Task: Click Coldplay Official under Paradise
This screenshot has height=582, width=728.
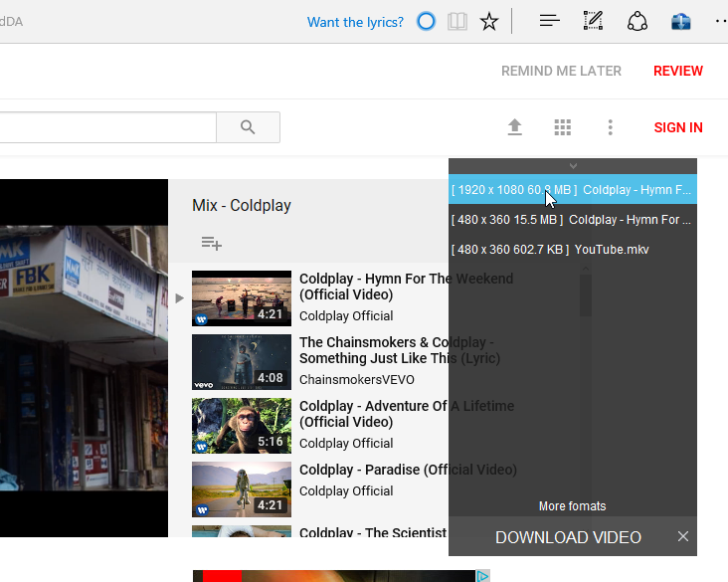Action: [346, 490]
